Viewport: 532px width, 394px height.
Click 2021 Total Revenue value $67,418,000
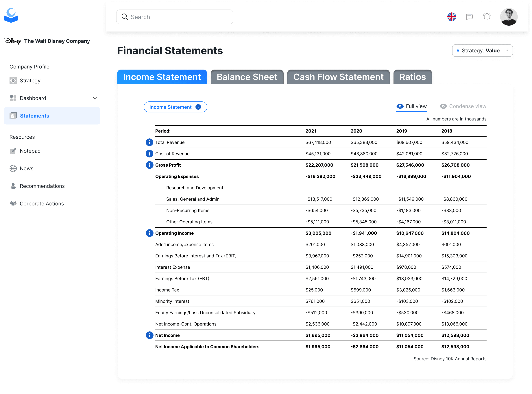tap(318, 142)
